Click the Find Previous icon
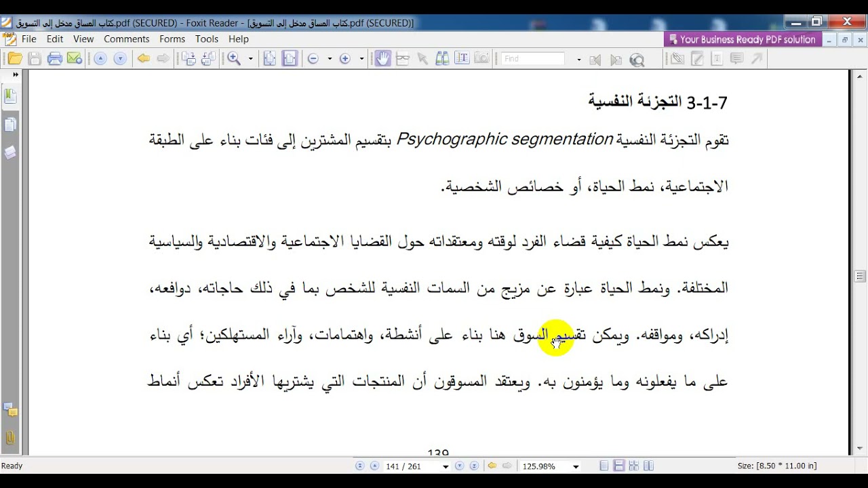The width and height of the screenshot is (868, 488). (596, 60)
